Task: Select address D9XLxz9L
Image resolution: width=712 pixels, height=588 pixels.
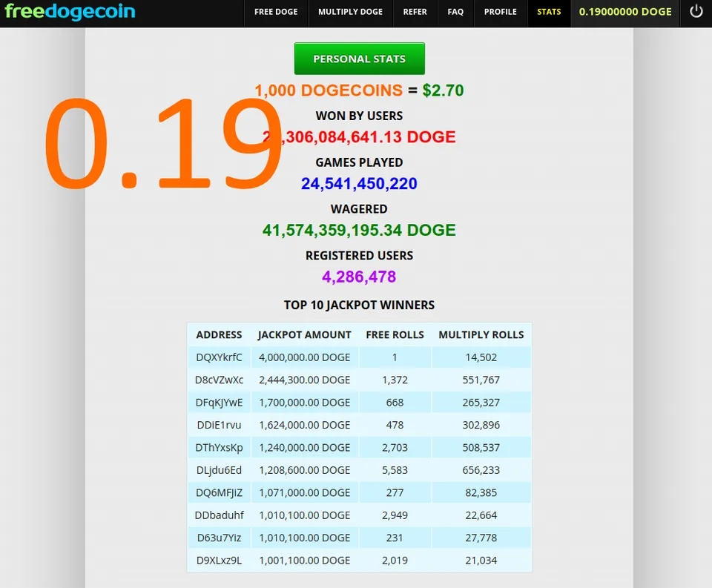Action: coord(219,561)
